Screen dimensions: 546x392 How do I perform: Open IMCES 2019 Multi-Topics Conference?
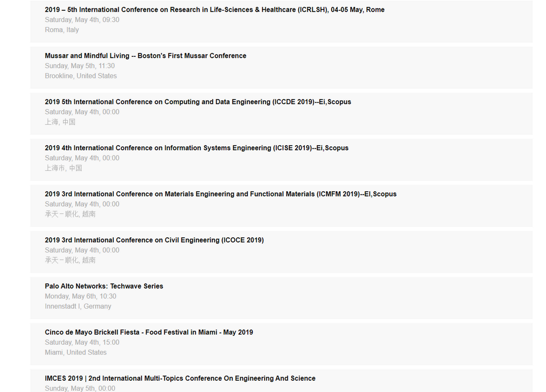click(180, 378)
